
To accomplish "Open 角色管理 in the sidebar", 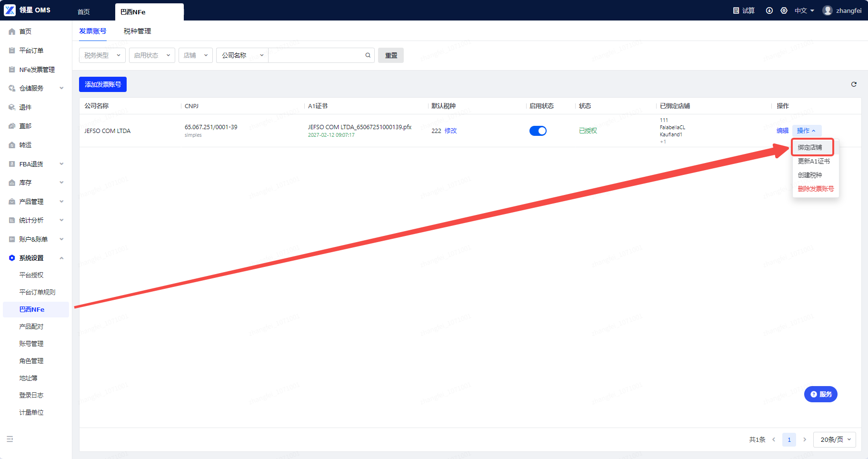I will coord(31,361).
